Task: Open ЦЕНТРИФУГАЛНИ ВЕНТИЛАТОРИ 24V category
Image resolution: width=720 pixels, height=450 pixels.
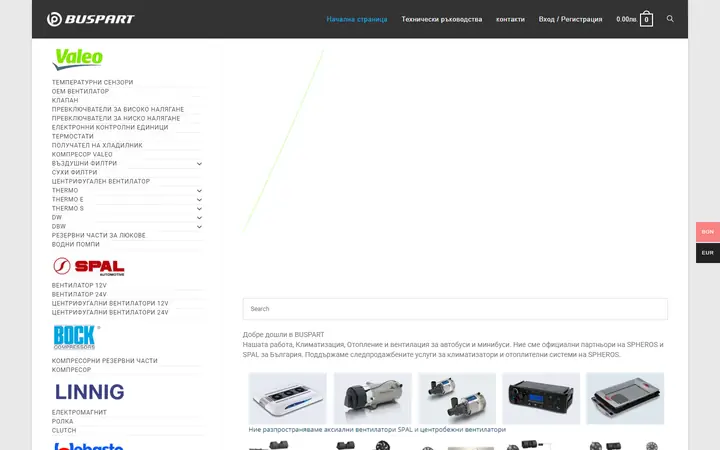Action: pos(110,312)
